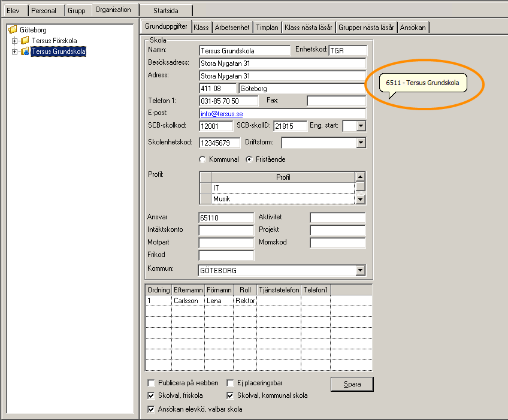Screen dimensions: 508x420
Task: Click the Spara button
Action: coord(352,384)
